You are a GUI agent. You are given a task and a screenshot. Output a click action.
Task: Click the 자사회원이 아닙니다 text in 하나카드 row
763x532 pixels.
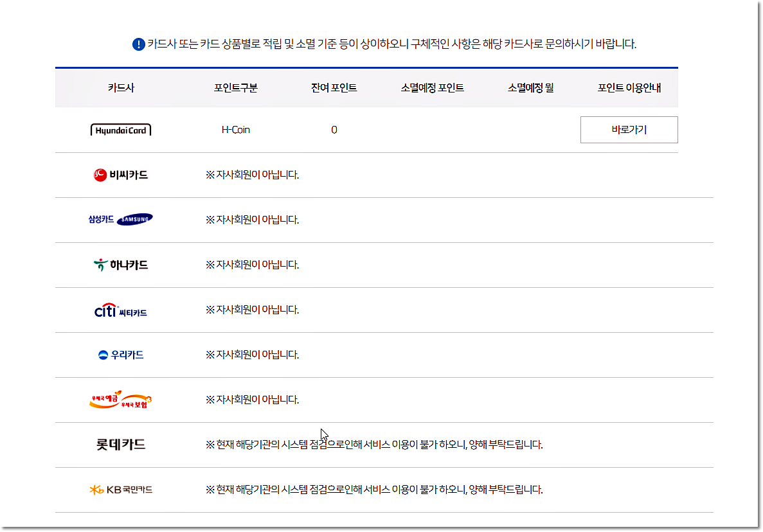pos(252,265)
